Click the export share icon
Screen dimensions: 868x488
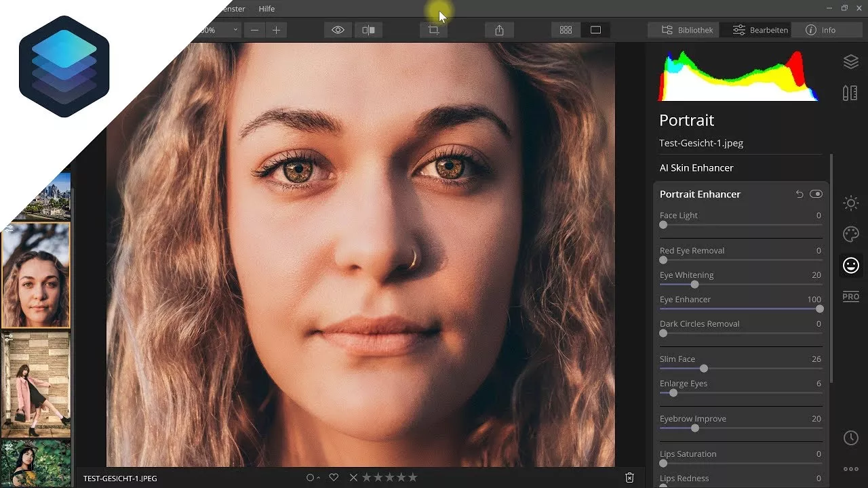point(500,30)
